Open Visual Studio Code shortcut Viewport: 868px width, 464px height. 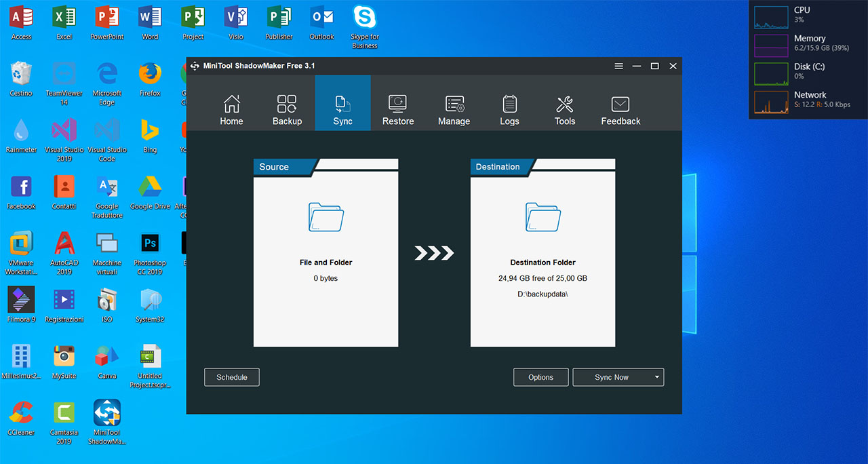pos(107,140)
